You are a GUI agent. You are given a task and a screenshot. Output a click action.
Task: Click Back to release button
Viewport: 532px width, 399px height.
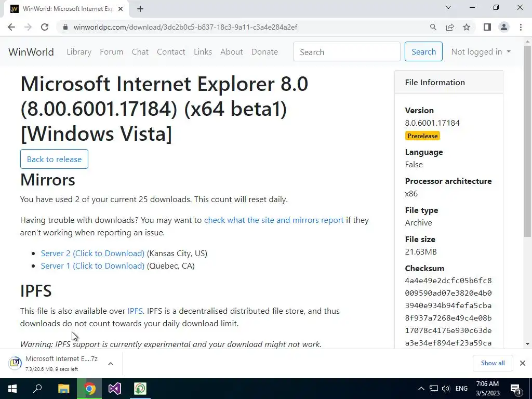pos(54,159)
